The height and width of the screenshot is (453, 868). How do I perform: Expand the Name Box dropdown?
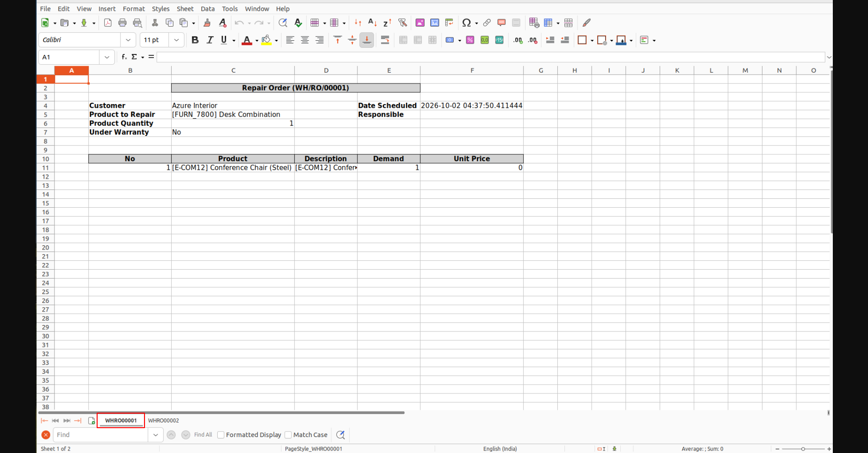tap(107, 57)
